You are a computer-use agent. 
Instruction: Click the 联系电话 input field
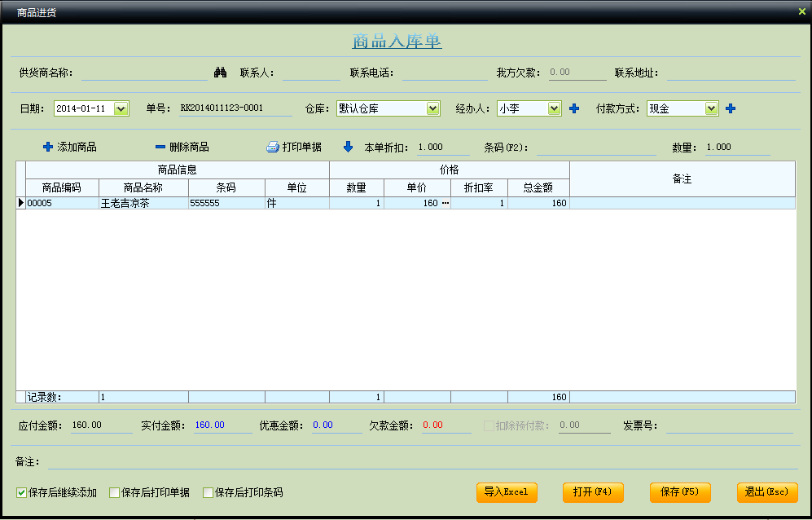pyautogui.click(x=445, y=73)
